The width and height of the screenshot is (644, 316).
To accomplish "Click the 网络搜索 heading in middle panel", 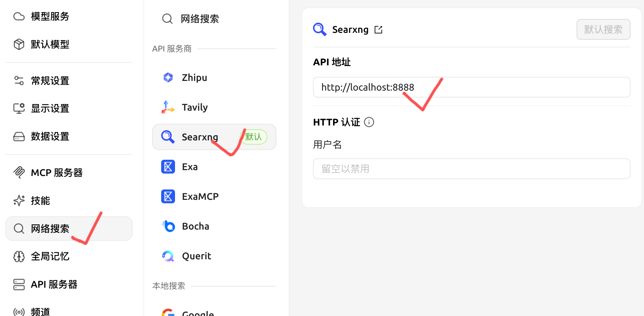I will tap(200, 19).
